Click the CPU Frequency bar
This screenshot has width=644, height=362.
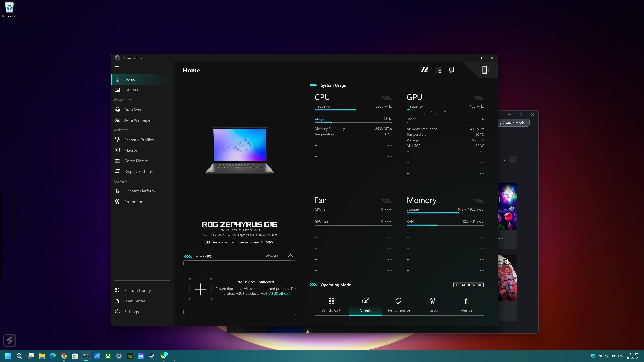pyautogui.click(x=353, y=110)
